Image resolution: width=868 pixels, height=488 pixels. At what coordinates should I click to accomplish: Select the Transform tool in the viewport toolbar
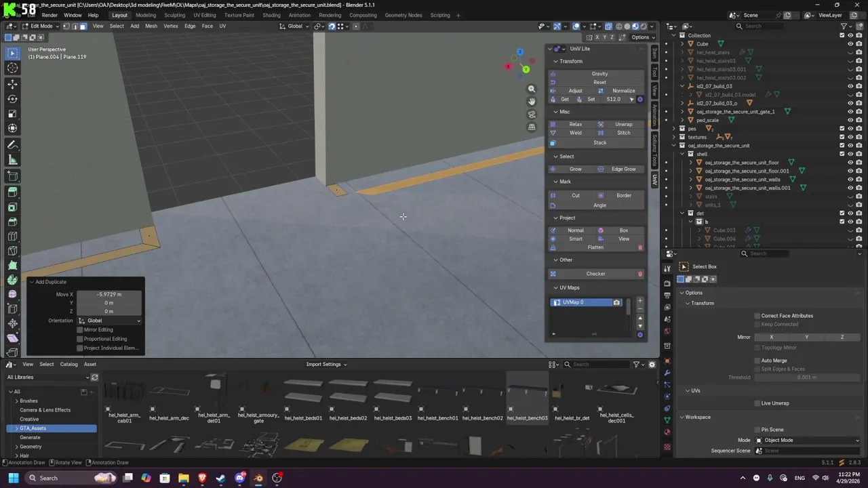click(x=12, y=129)
